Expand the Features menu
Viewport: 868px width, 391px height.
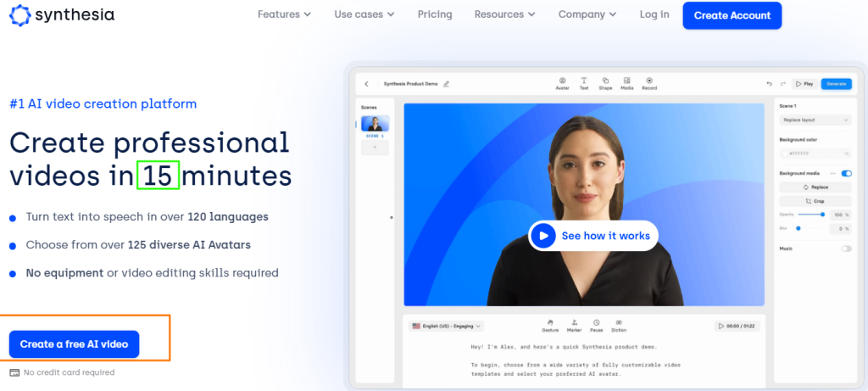coord(285,14)
